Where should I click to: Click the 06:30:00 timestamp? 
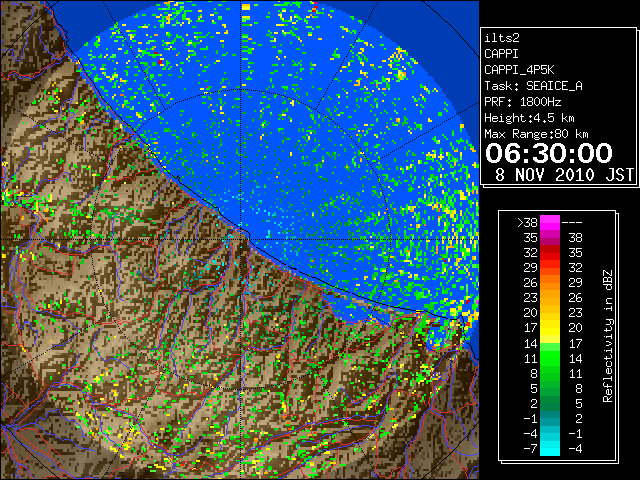pos(549,153)
